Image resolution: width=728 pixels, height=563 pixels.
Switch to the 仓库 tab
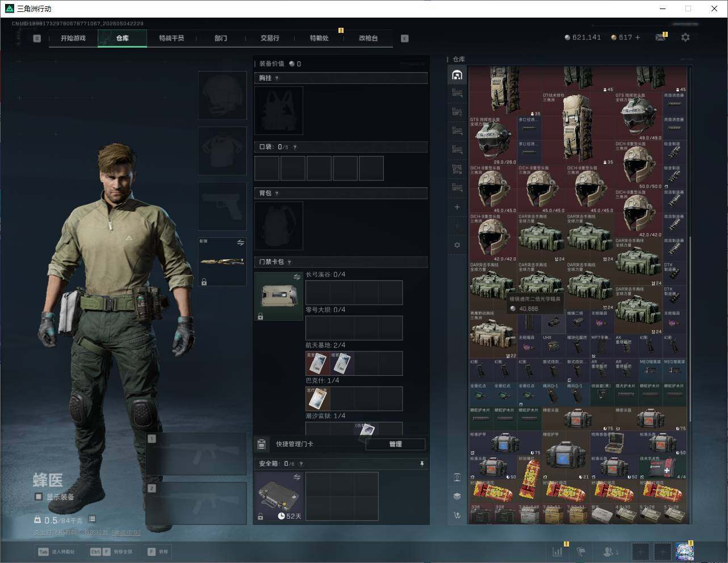pos(123,38)
